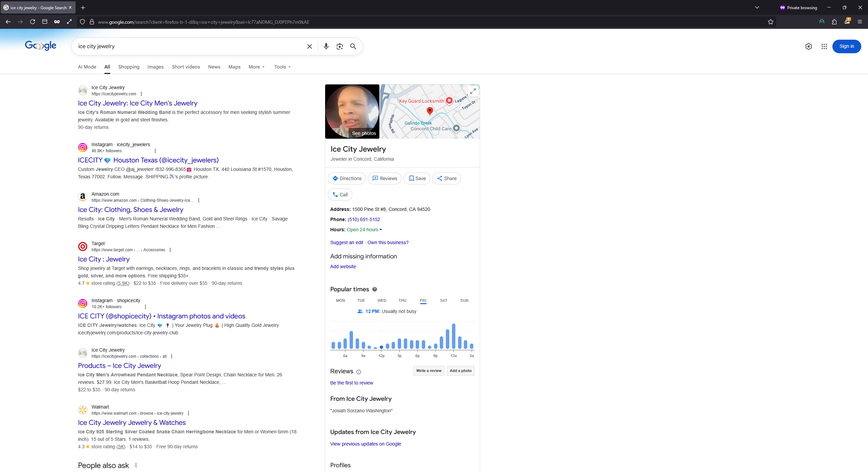The height and width of the screenshot is (472, 868).
Task: Expand the map with fullscreen arrows icon
Action: tap(473, 91)
